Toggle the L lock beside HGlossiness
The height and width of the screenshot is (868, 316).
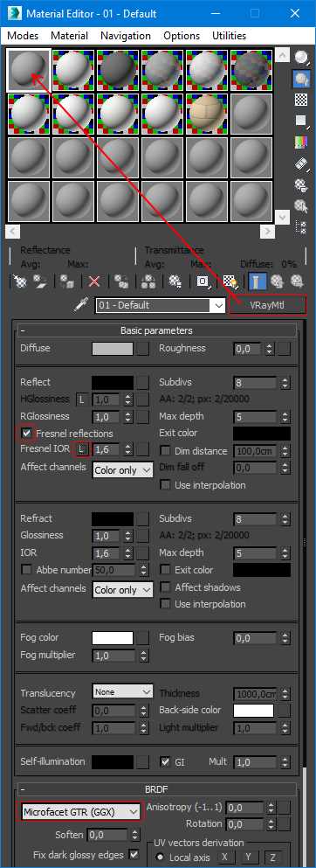[x=81, y=399]
